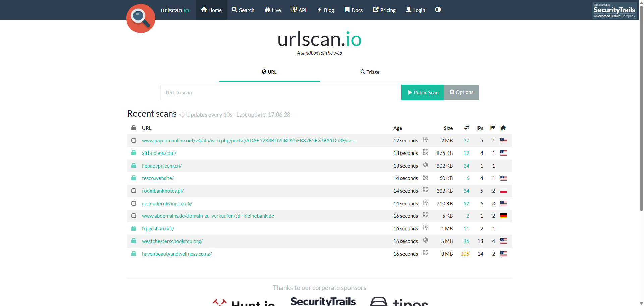Open the frpgeshan.net scan result
Screen dimensions: 644x306
158,229
